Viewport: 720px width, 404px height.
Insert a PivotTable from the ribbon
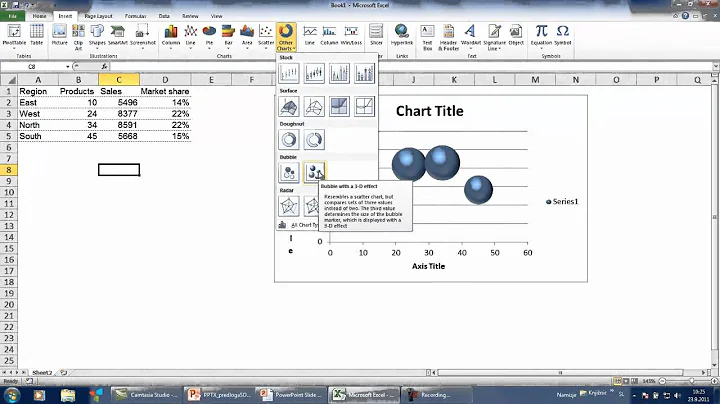(x=14, y=36)
